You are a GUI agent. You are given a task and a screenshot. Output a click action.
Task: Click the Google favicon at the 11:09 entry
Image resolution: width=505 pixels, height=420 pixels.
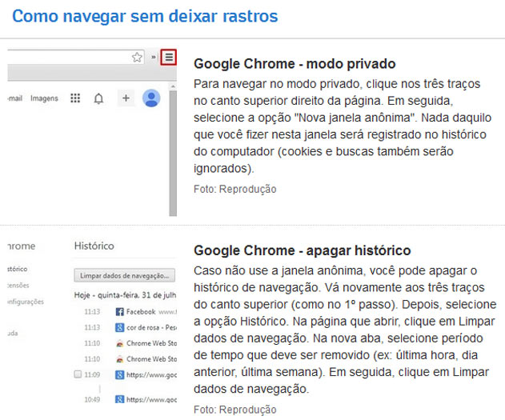(119, 374)
